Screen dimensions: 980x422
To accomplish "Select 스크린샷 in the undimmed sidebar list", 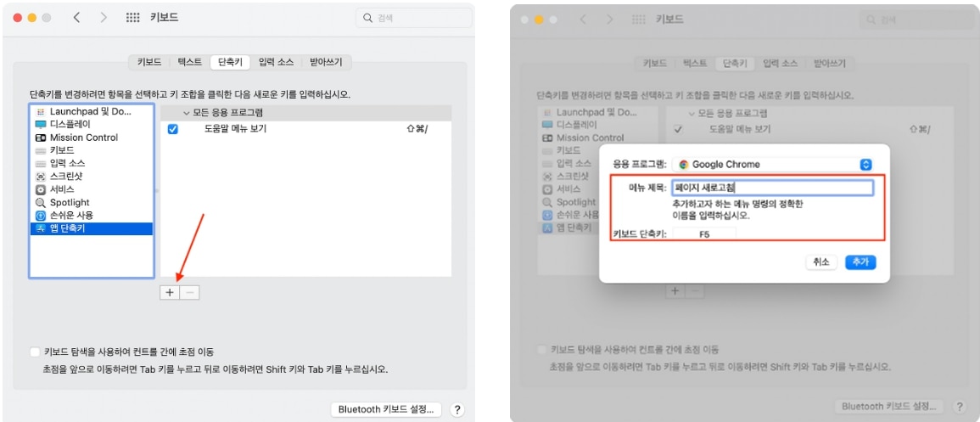I will (x=66, y=177).
